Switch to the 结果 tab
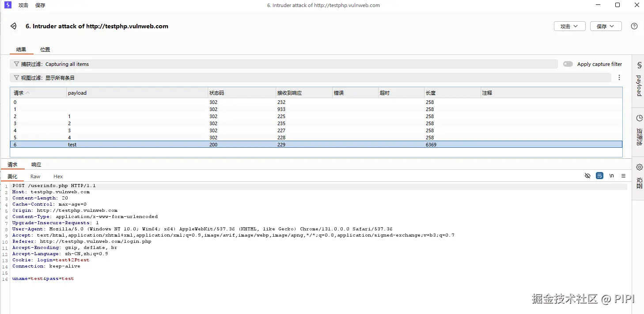 tap(21, 50)
